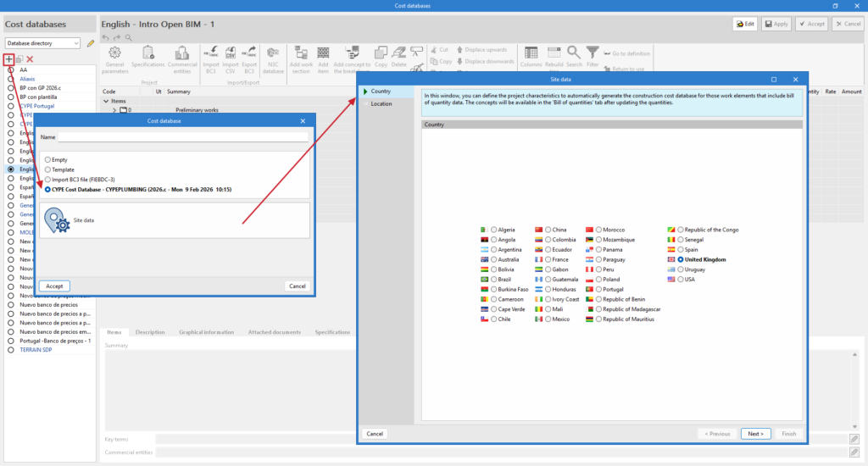Switch to Graphical information tab

(x=207, y=332)
